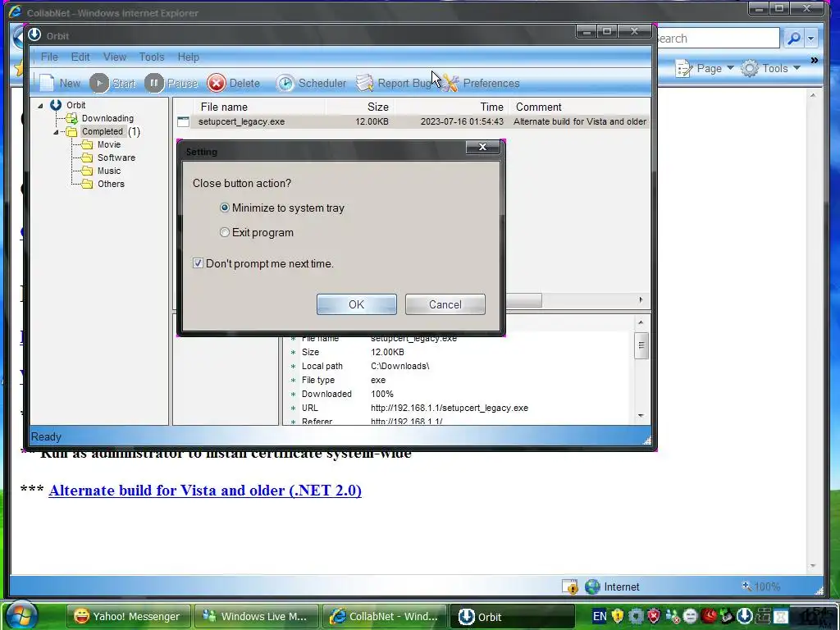The image size is (840, 630).
Task: Click the Pause download toolbar icon
Action: click(154, 83)
